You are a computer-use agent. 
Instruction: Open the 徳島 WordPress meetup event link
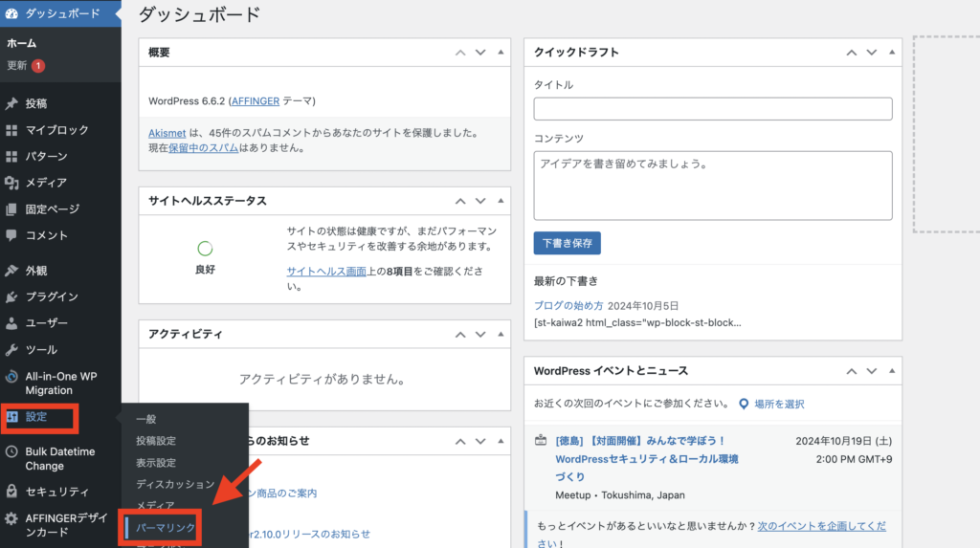point(647,459)
